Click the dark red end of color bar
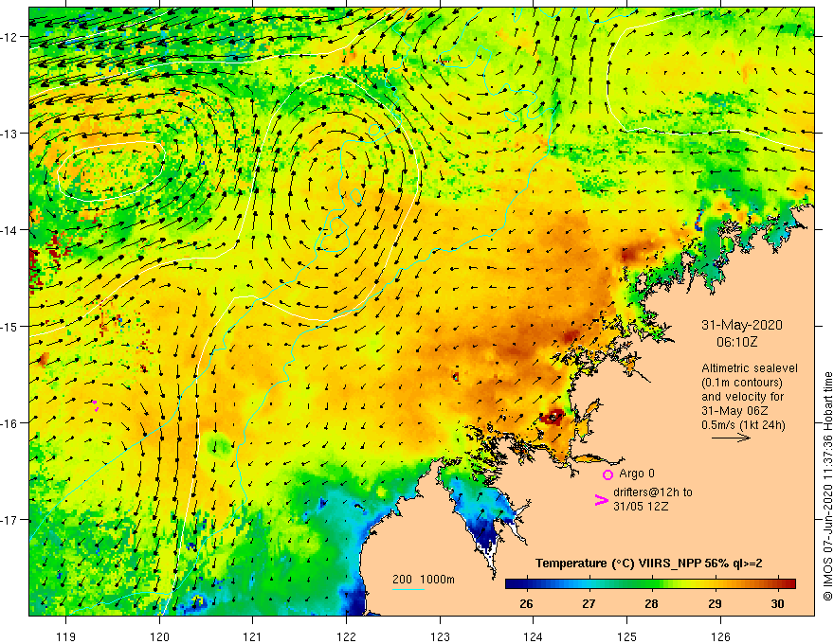This screenshot has width=834, height=644. [789, 584]
